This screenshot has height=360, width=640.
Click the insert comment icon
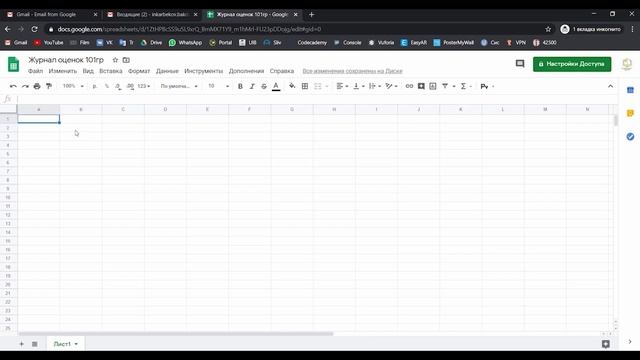coord(421,86)
